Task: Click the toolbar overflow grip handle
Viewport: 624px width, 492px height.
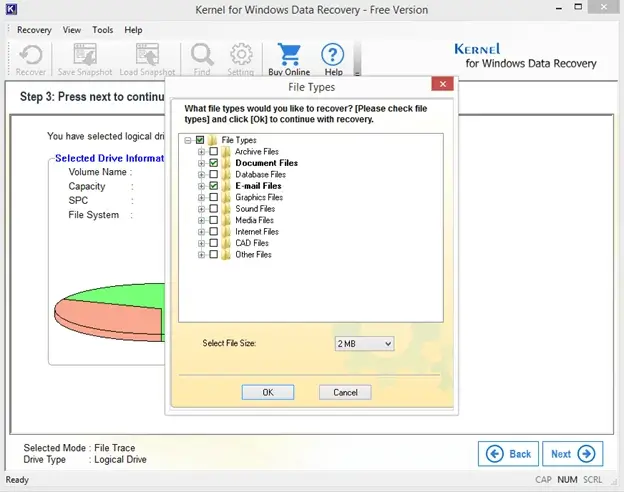Action: pos(357,59)
